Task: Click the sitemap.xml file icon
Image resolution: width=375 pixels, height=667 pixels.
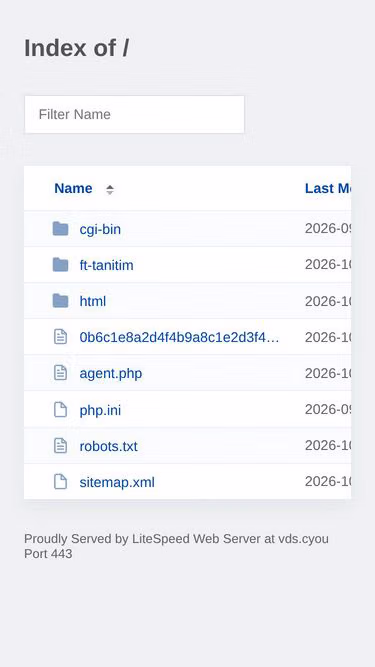Action: coord(60,482)
